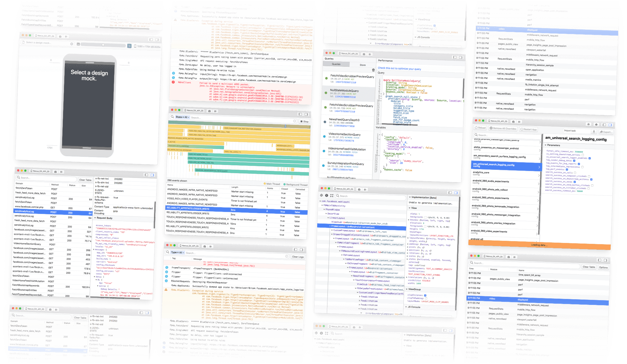627x364 pixels.
Task: Click the video icon in the window with Options button
Action: (x=515, y=257)
